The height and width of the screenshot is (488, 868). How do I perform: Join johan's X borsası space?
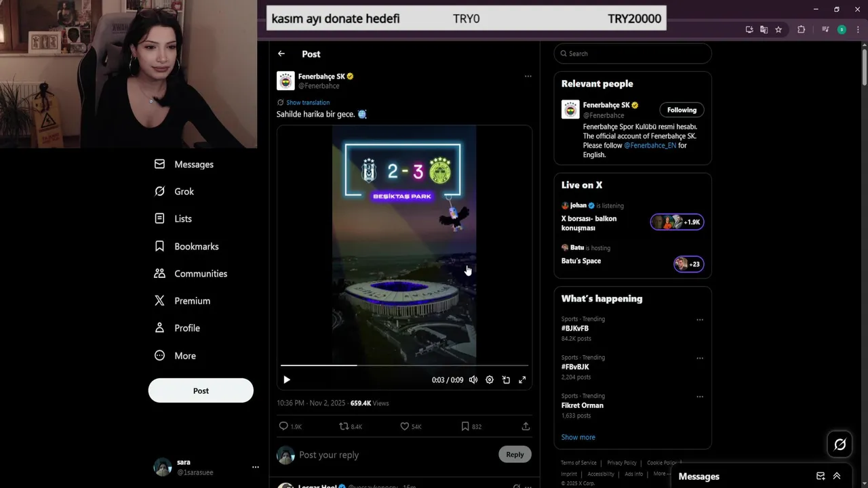click(589, 223)
